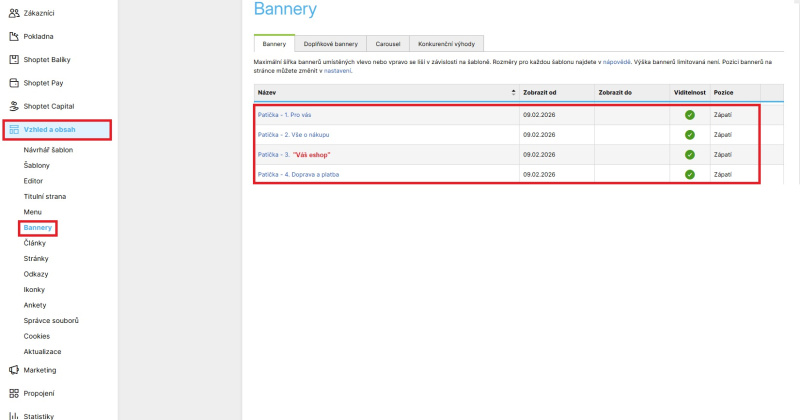Open banner Patička - 1. Pro vás
The image size is (800, 420).
coord(284,115)
